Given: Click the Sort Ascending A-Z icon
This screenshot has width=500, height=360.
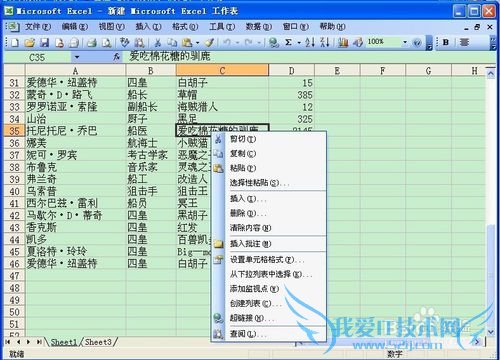Looking at the screenshot, I should coord(310,42).
